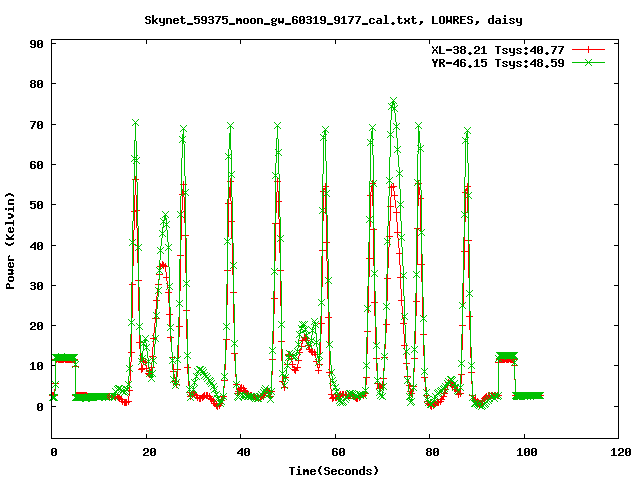Click the 50 tick label on the y-axis
This screenshot has height=480, width=640.
[35, 205]
